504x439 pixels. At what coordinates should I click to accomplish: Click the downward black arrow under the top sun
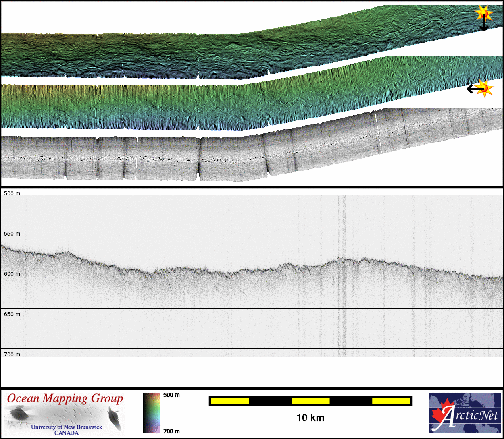(484, 25)
